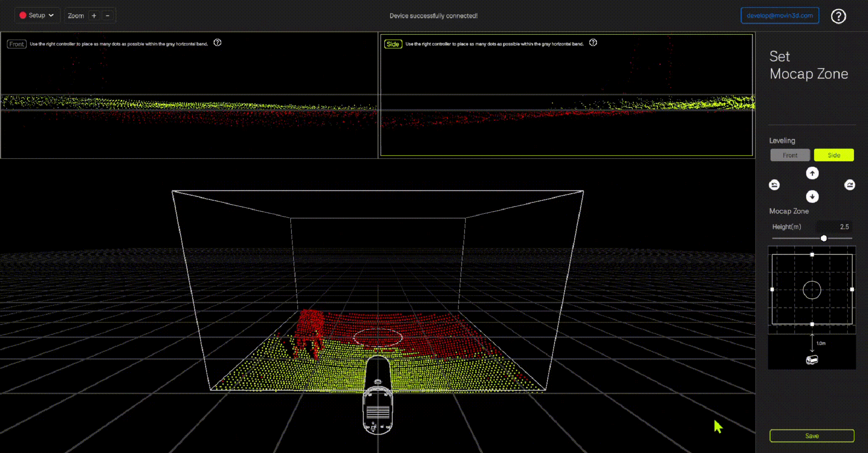
Task: Click the zoom out minus button
Action: [107, 16]
